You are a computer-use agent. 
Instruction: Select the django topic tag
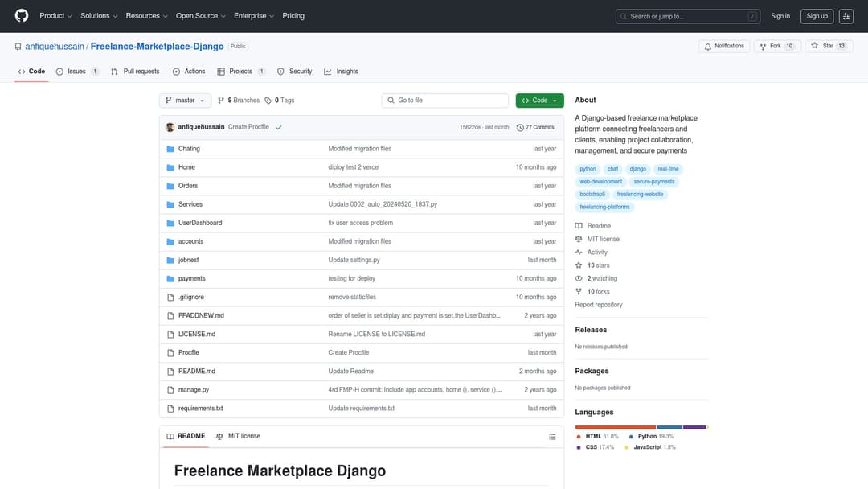click(x=637, y=169)
